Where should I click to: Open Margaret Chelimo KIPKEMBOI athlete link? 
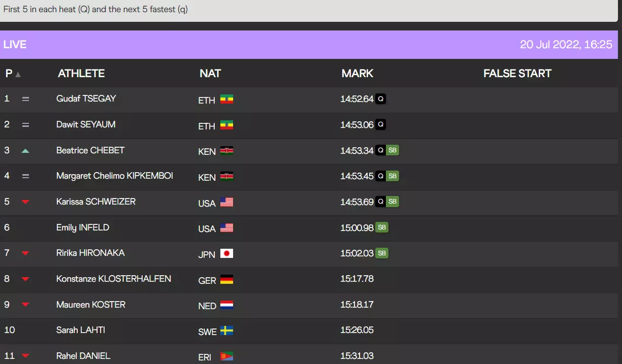[x=114, y=176]
